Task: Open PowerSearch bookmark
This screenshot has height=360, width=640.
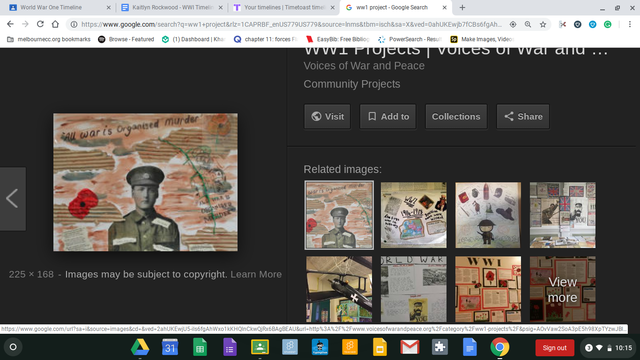Action: tap(410, 39)
